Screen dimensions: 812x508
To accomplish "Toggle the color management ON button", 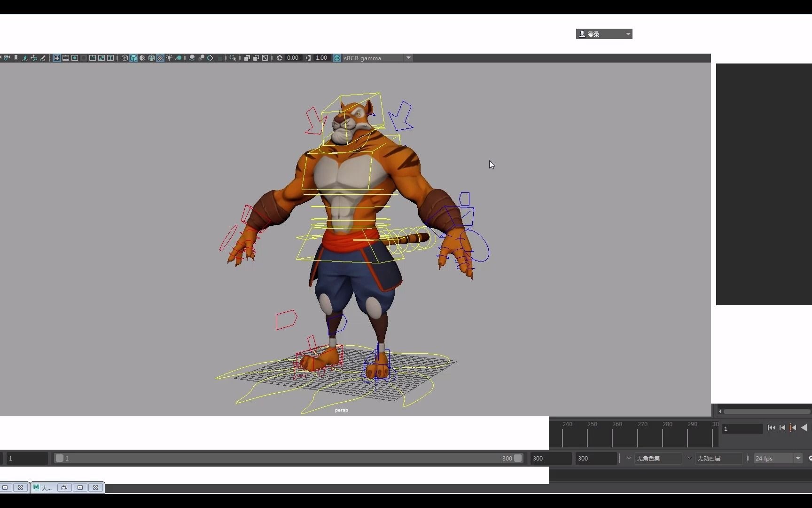I will point(337,58).
